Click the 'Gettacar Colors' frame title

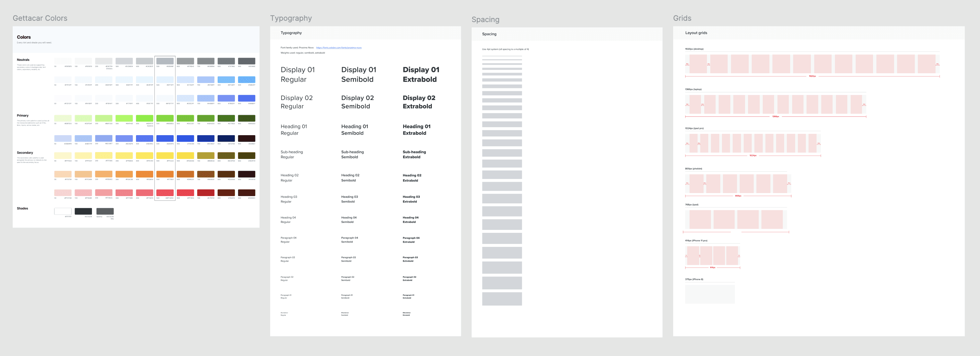tap(39, 18)
